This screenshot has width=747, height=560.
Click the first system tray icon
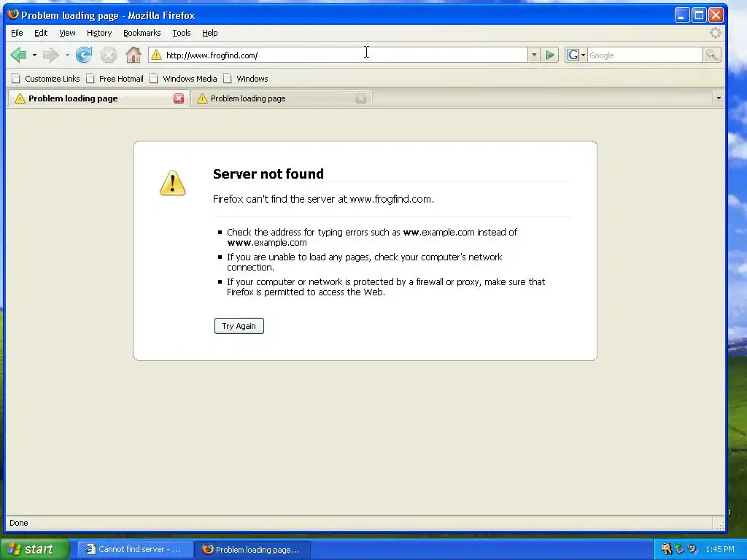point(667,549)
